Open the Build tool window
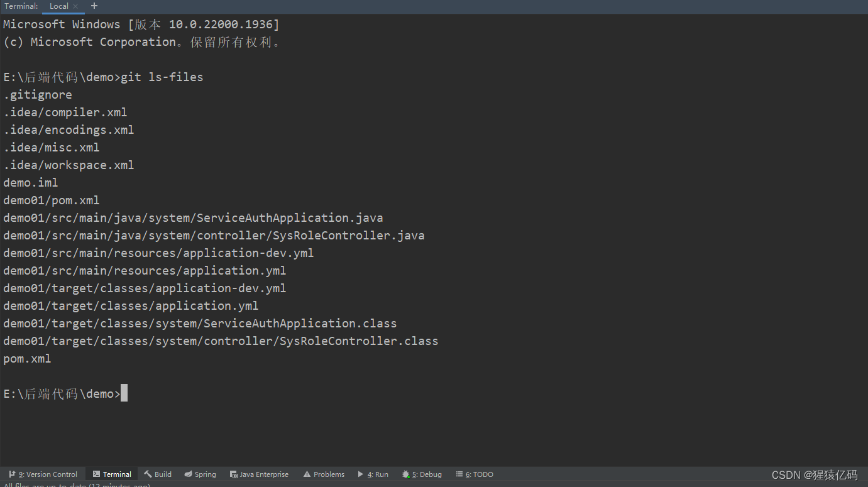 tap(158, 474)
